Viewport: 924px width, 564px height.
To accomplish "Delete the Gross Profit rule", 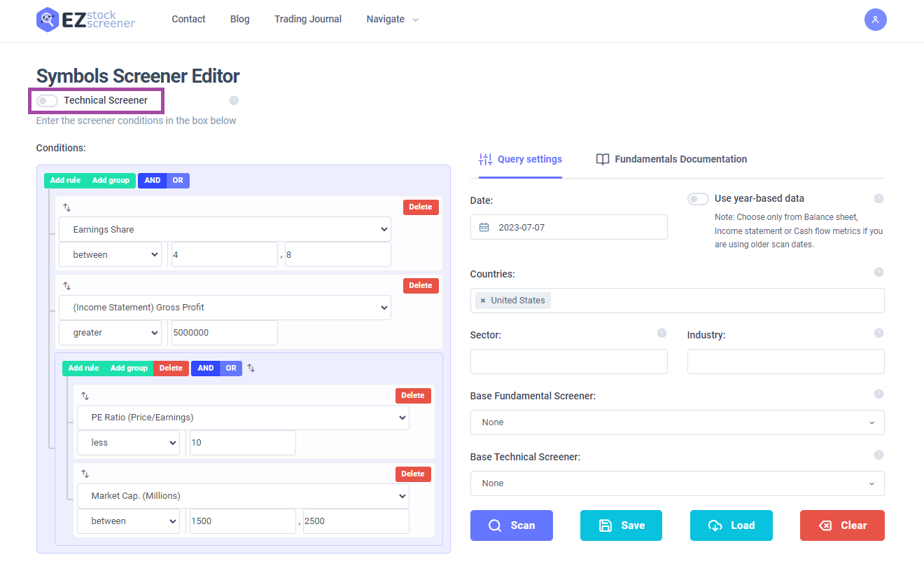I will [x=421, y=286].
